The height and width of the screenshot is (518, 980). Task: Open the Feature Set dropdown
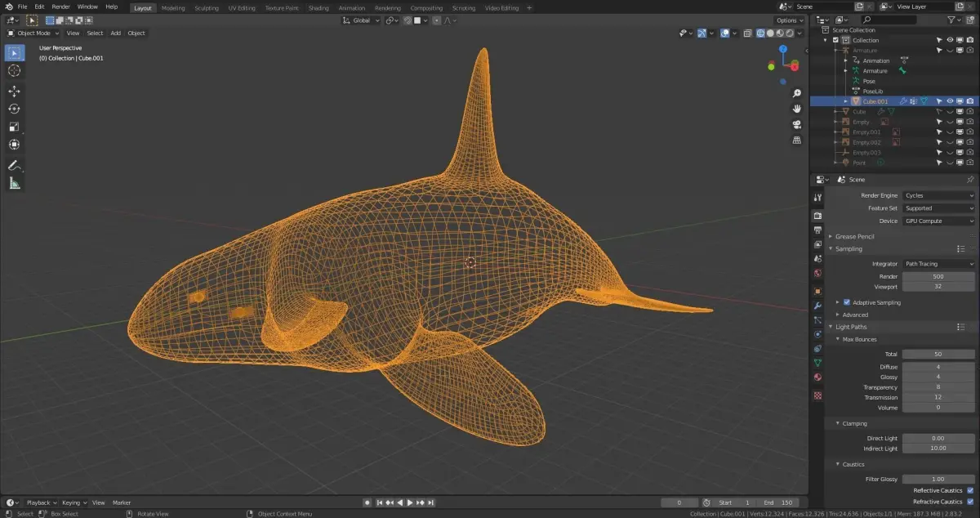pos(938,208)
